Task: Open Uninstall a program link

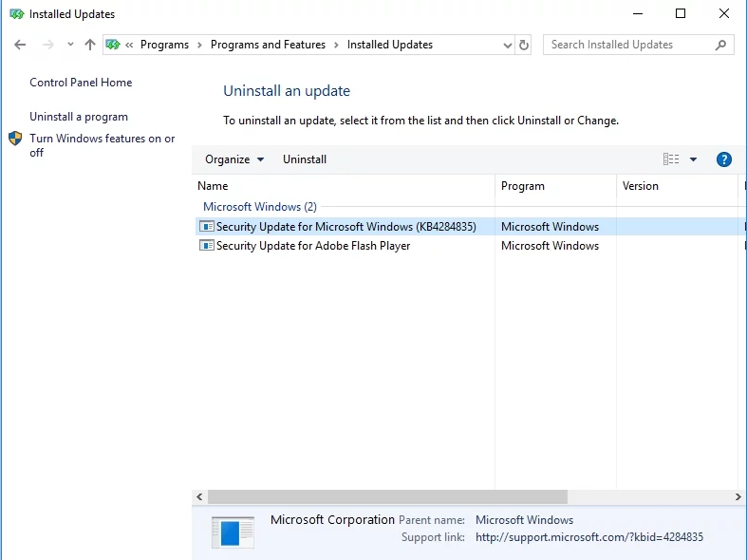Action: (79, 117)
